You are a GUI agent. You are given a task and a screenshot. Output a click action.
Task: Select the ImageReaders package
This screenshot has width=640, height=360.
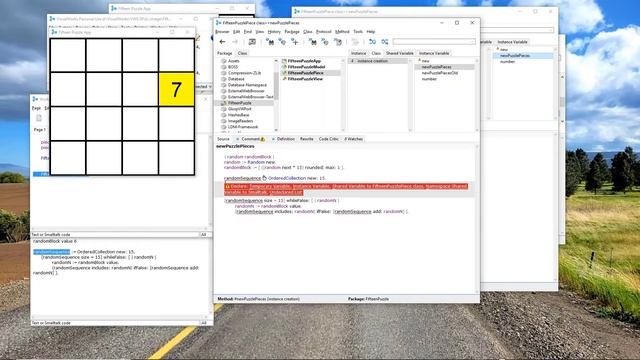[240, 121]
